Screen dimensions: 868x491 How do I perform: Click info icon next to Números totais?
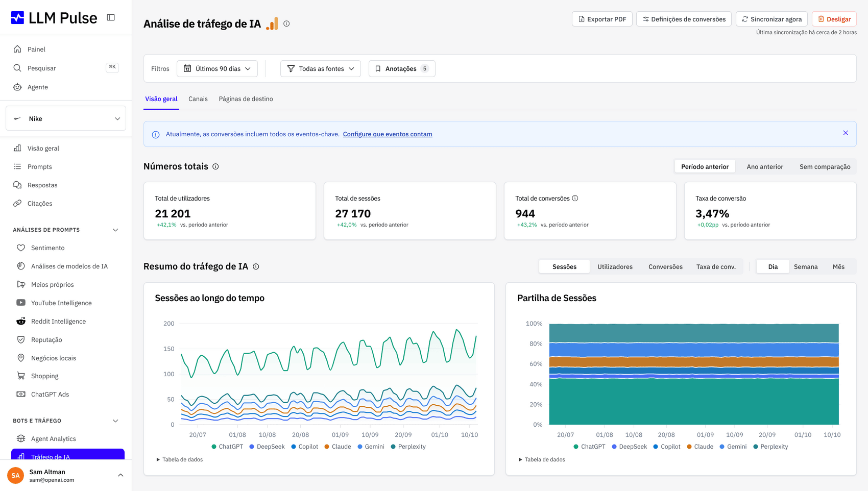tap(215, 166)
